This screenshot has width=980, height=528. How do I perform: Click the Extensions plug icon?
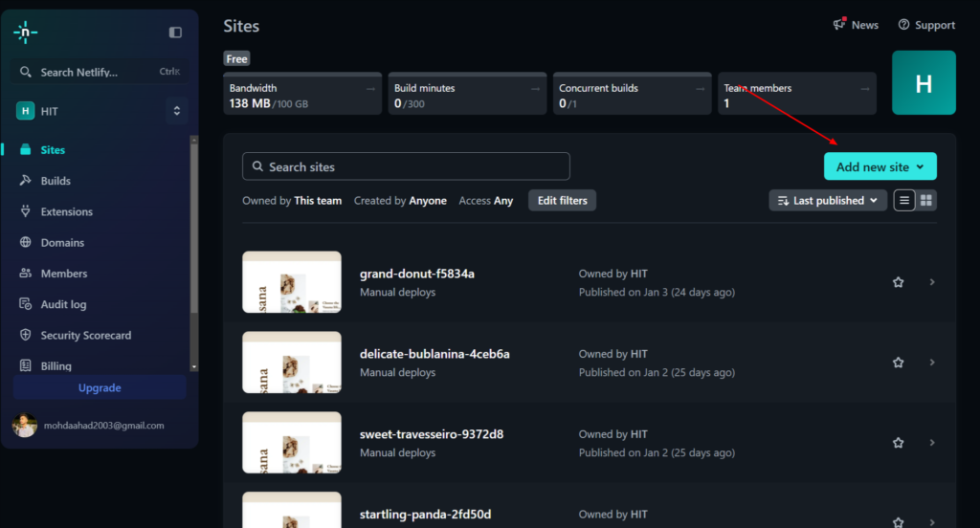pyautogui.click(x=25, y=211)
